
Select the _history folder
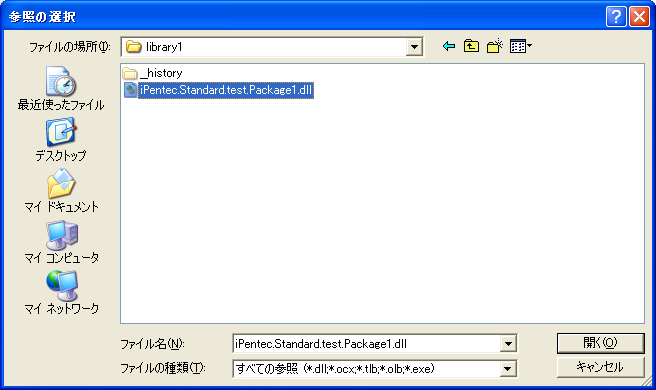[x=153, y=73]
